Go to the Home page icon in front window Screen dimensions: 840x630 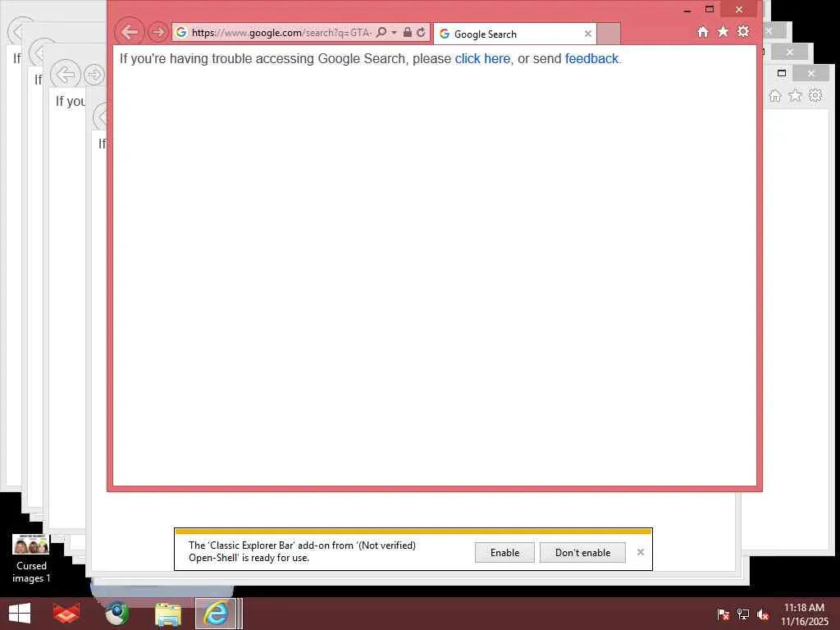pyautogui.click(x=703, y=32)
